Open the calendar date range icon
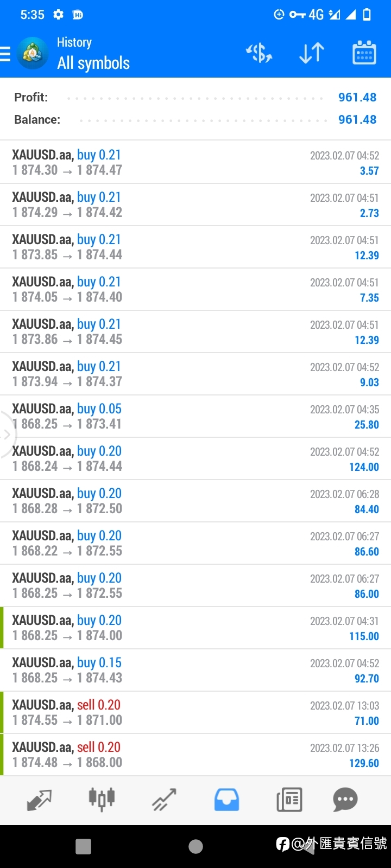Screen dimensions: 391x868 tap(364, 53)
